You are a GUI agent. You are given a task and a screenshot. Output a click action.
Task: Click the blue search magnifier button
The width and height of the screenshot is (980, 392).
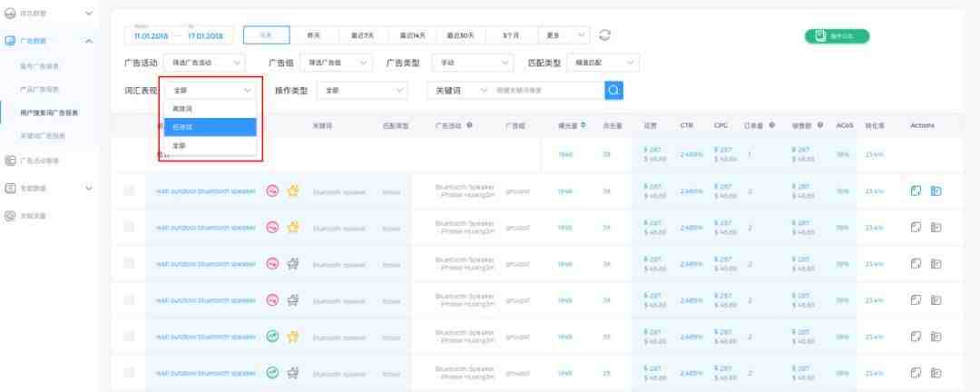614,90
